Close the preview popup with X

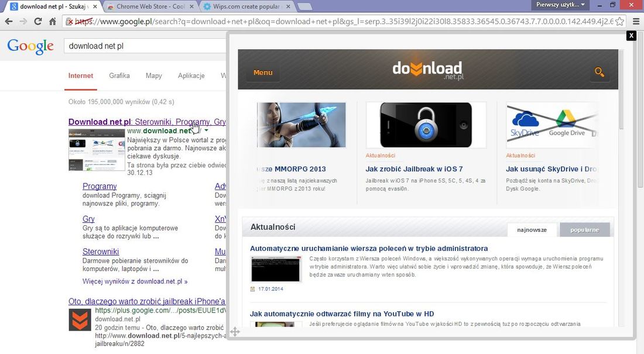[631, 36]
